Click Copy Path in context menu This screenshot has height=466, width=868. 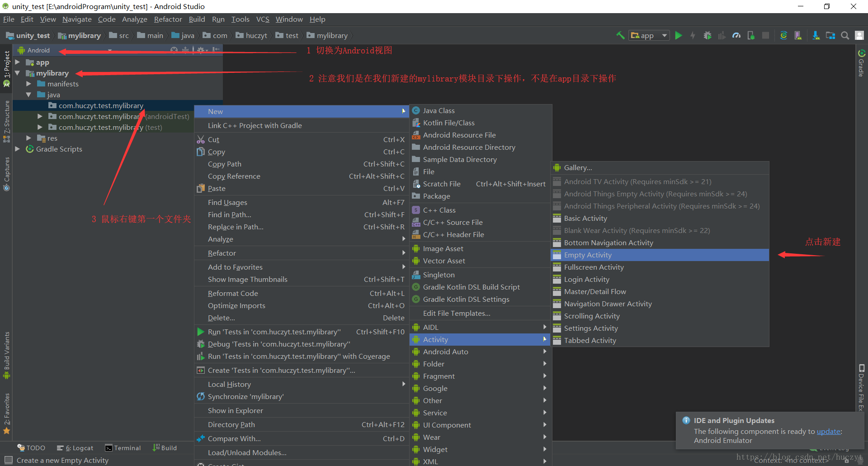(301, 164)
